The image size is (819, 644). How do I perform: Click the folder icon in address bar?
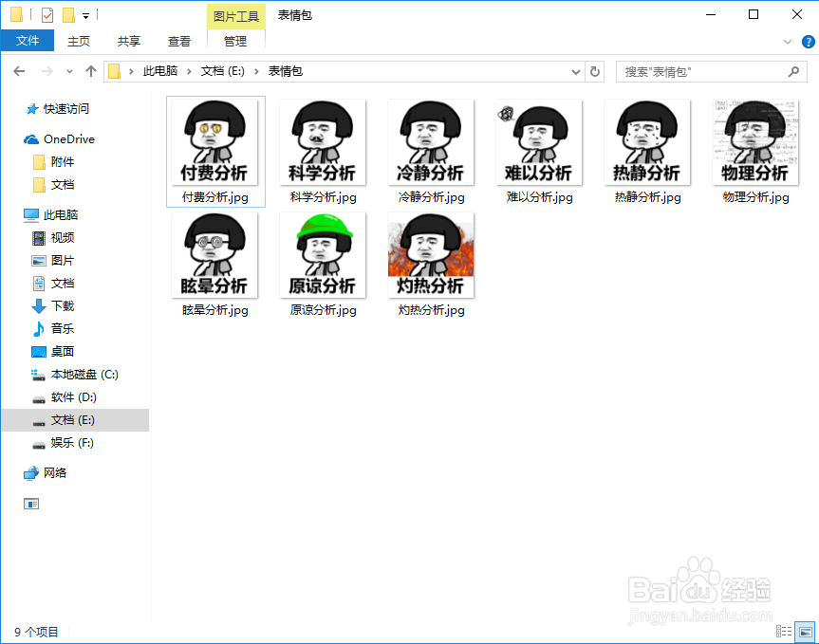pos(115,71)
